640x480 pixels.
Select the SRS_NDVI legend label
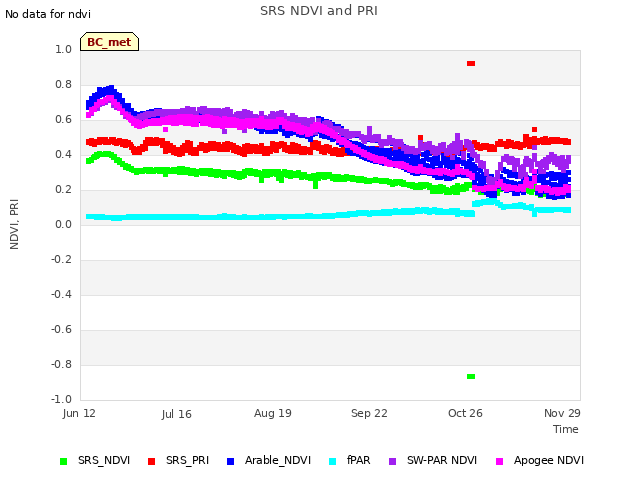click(104, 460)
